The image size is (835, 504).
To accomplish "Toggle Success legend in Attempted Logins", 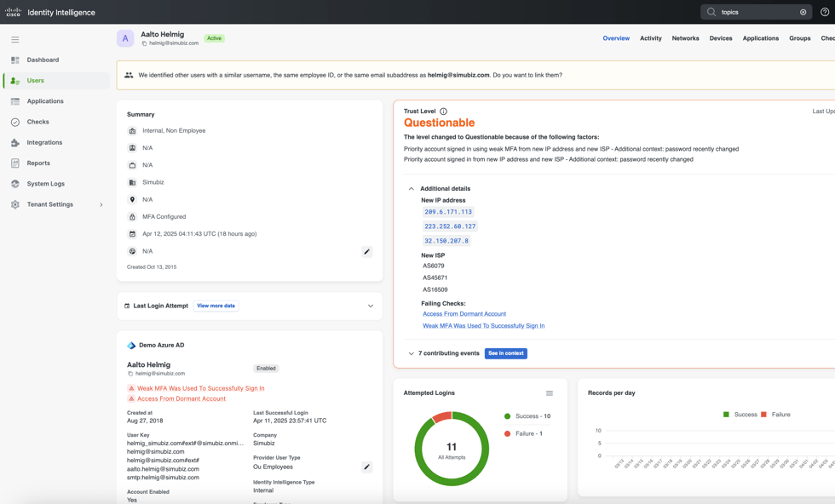I will tap(527, 416).
